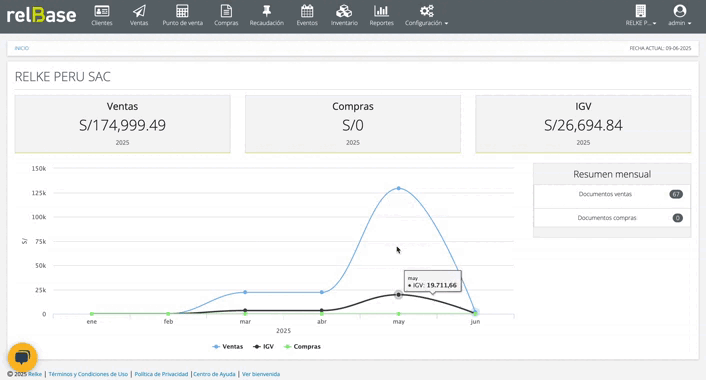Expand the RELKE P... company dropdown

coord(641,16)
